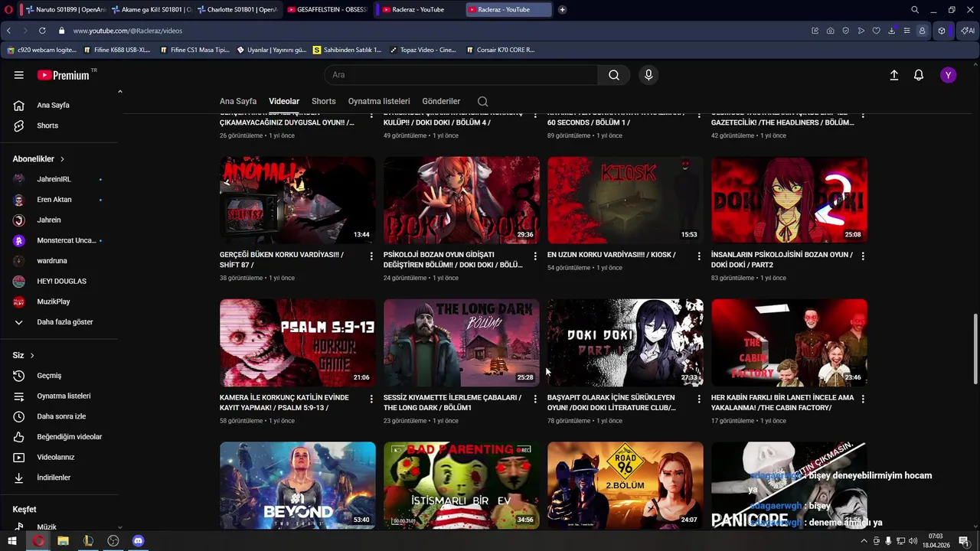Click the Opera menu logo
This screenshot has width=980, height=551.
coord(8,10)
